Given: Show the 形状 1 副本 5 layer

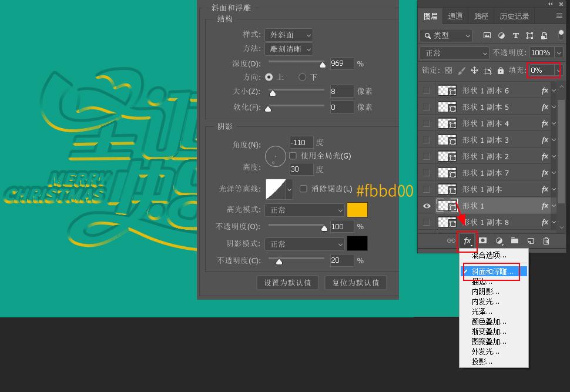Looking at the screenshot, I should (427, 108).
